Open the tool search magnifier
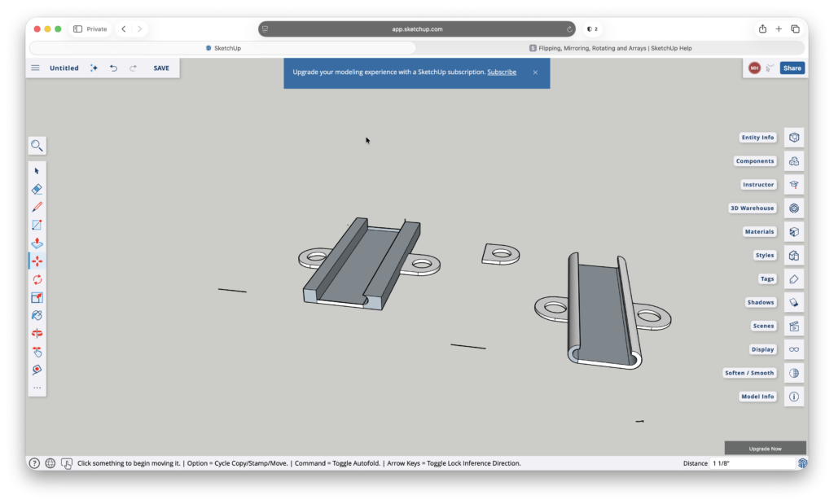834x504 pixels. point(37,146)
